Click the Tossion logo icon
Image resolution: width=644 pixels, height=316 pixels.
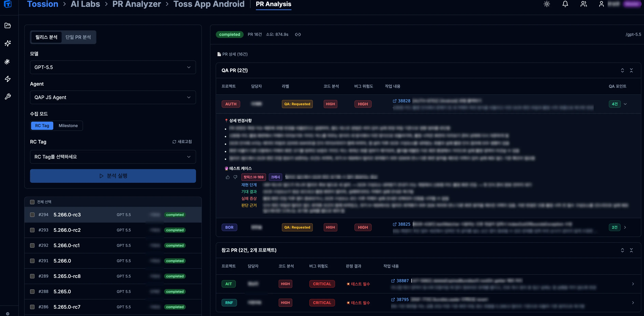(8, 4)
